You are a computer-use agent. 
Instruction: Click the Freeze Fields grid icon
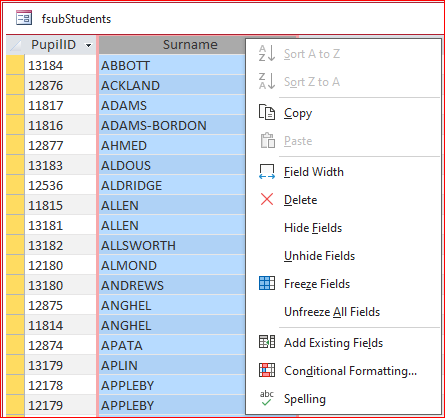267,283
